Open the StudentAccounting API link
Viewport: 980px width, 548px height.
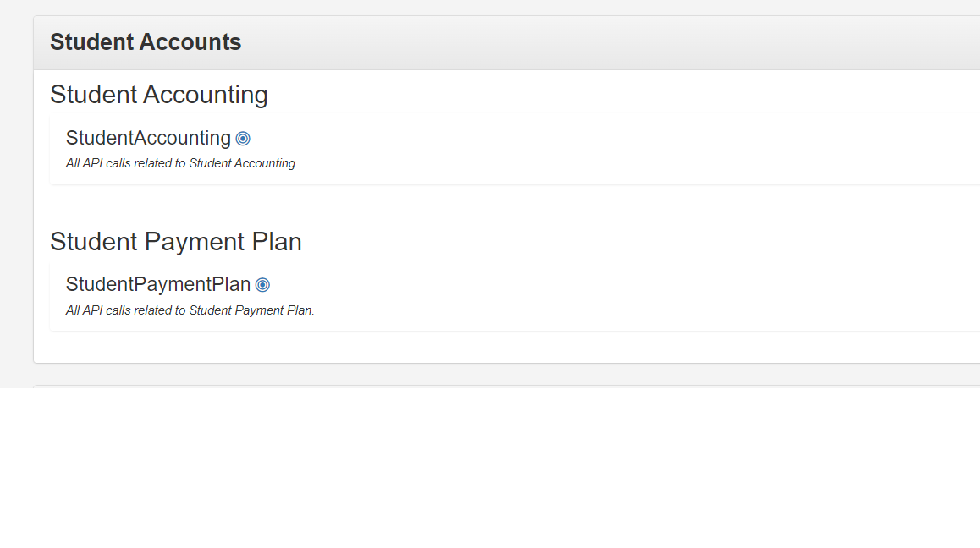coord(148,138)
